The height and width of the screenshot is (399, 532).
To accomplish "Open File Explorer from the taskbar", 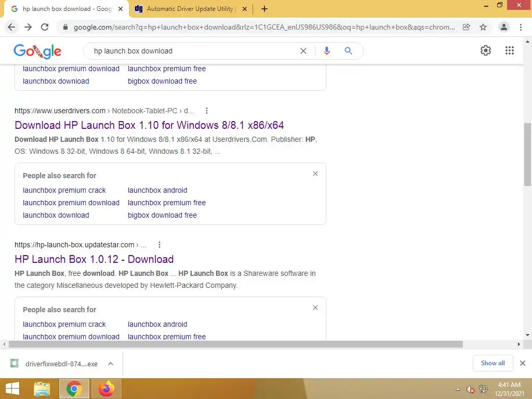I will (42, 389).
